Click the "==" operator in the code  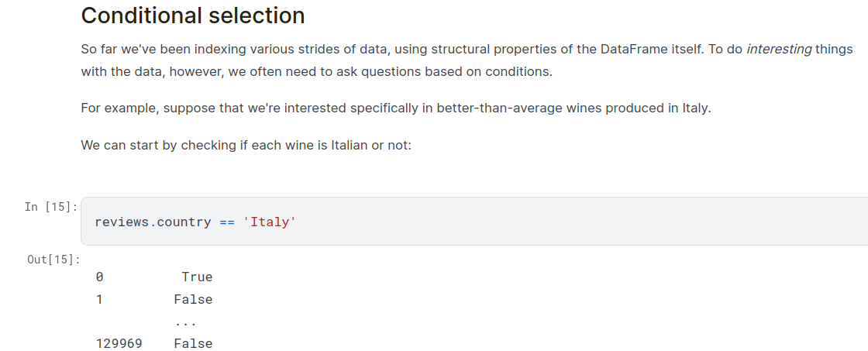[x=226, y=222]
